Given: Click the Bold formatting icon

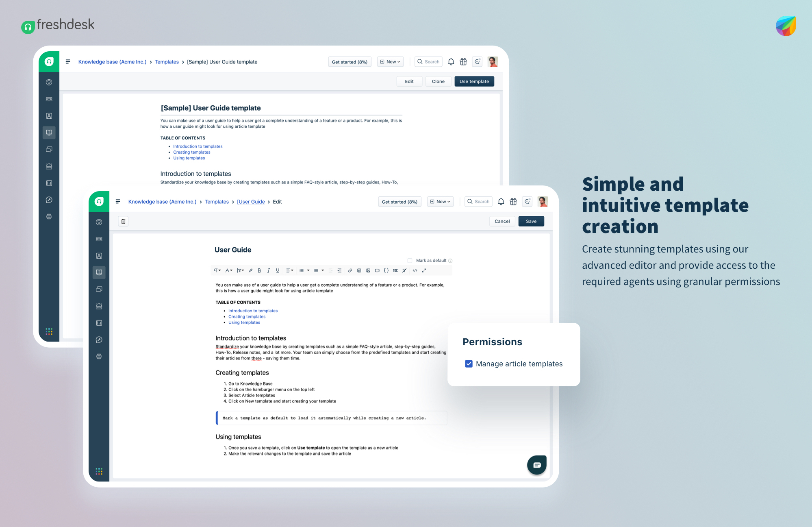Looking at the screenshot, I should coord(259,271).
